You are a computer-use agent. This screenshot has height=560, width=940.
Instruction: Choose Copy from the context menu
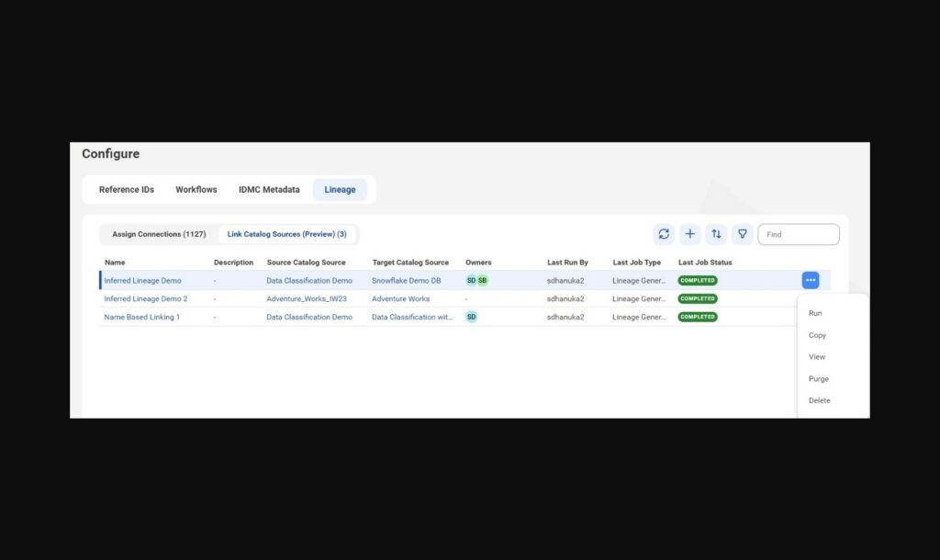click(x=817, y=335)
